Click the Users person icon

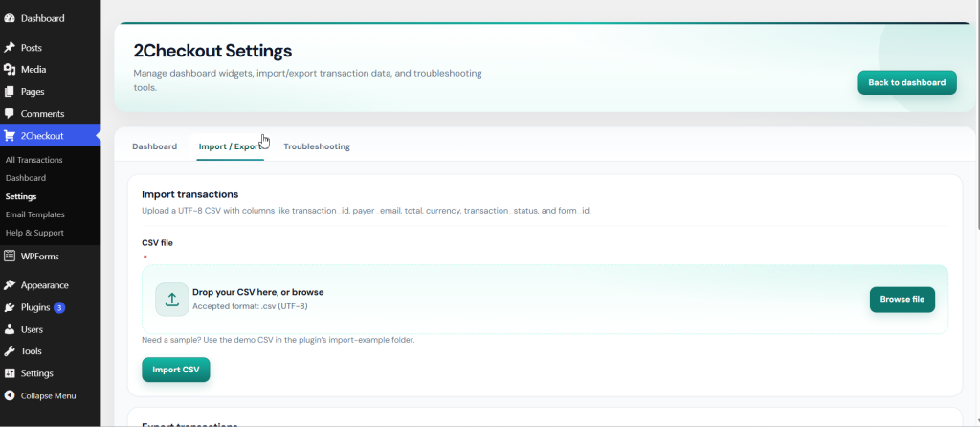point(10,329)
